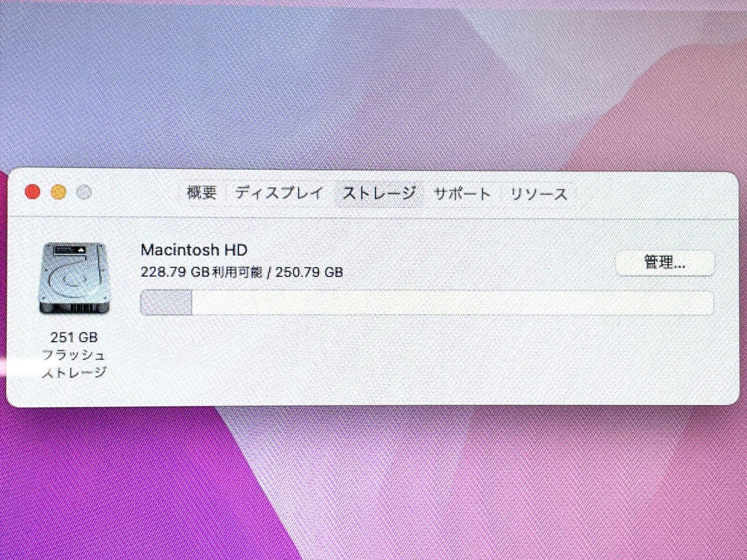
Task: Select the ストレージ tab
Action: [x=379, y=193]
